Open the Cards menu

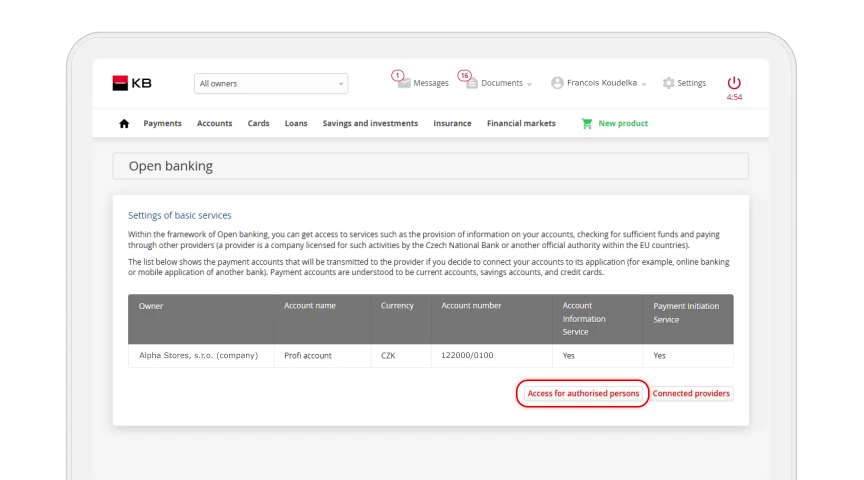click(258, 123)
